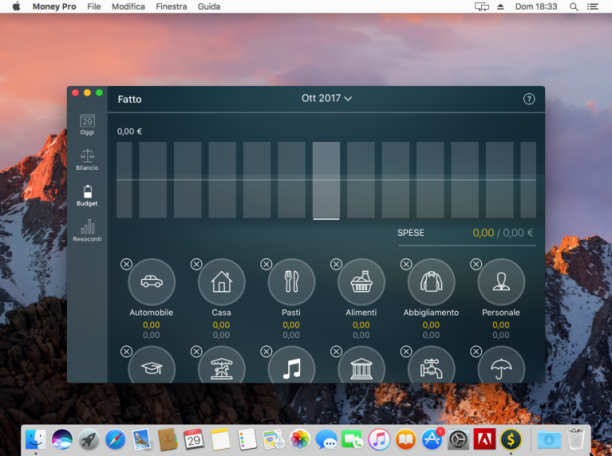Open the Oggi calendar view in sidebar
Viewport: 612px width, 456px height.
[x=87, y=125]
